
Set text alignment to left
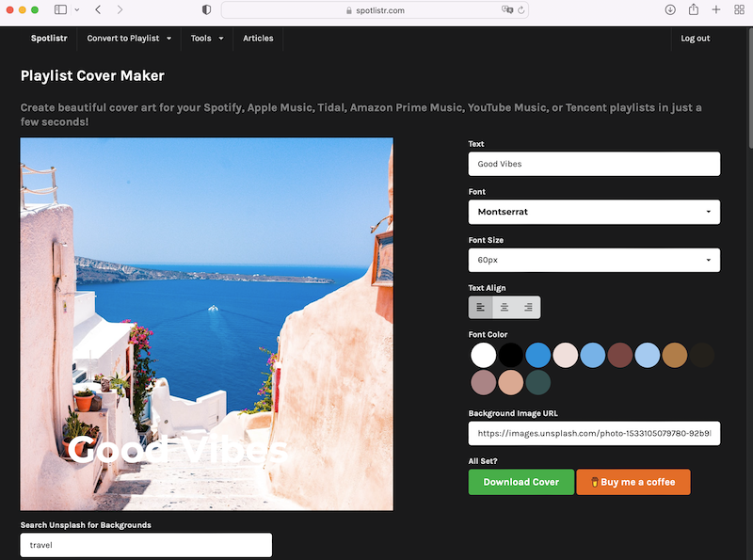(x=481, y=307)
